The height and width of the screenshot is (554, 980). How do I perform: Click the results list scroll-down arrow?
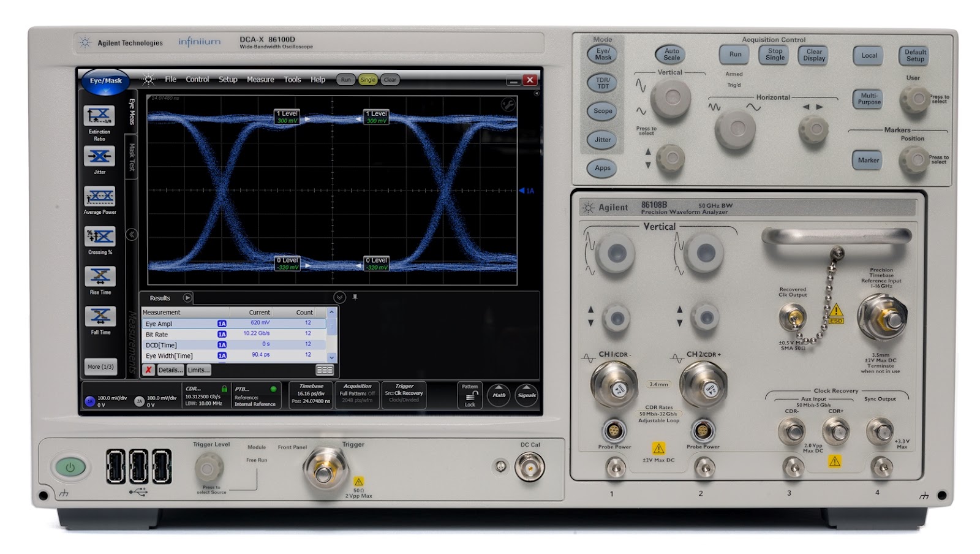coord(332,357)
